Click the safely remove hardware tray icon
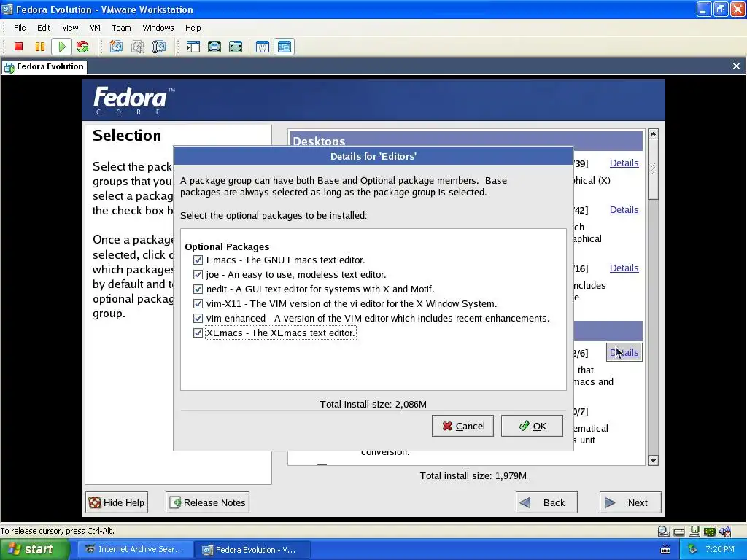The image size is (747, 560). 693,550
